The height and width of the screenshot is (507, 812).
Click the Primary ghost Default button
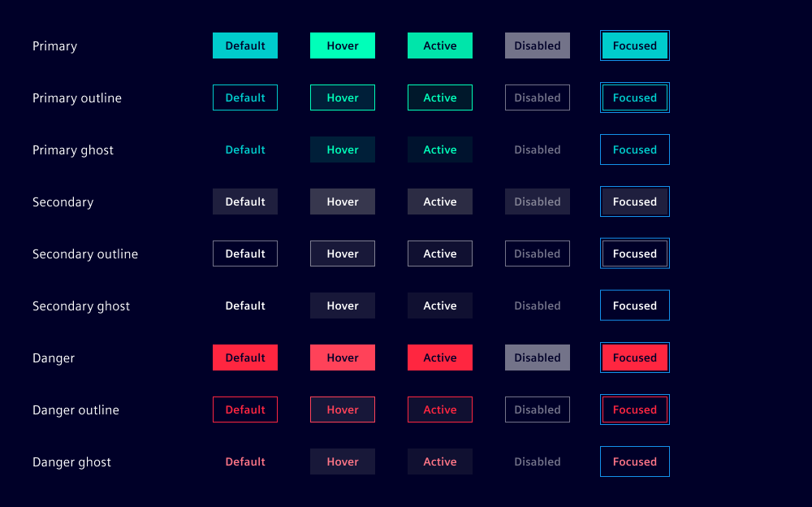click(245, 149)
